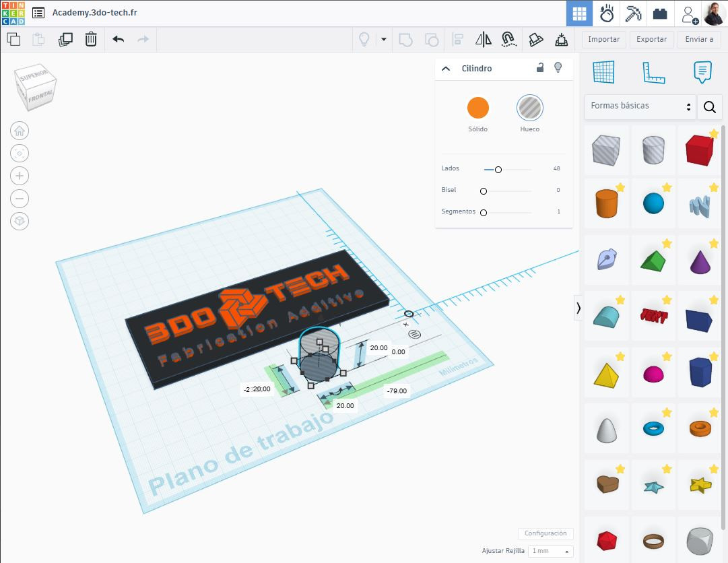Show all hidden shapes lightbulb
The width and height of the screenshot is (728, 563).
(x=364, y=40)
